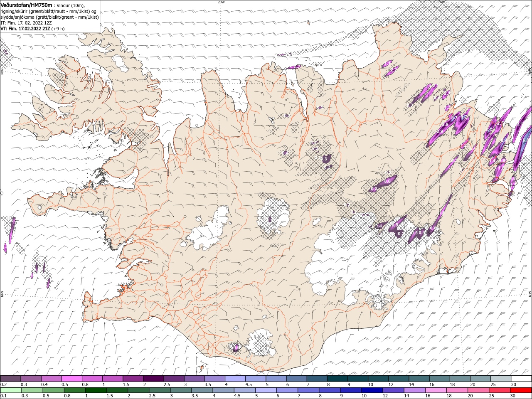Click the bright pink 0.5 swatch in the upper legend row
Viewport: 532px width, 399px height.
[71, 379]
